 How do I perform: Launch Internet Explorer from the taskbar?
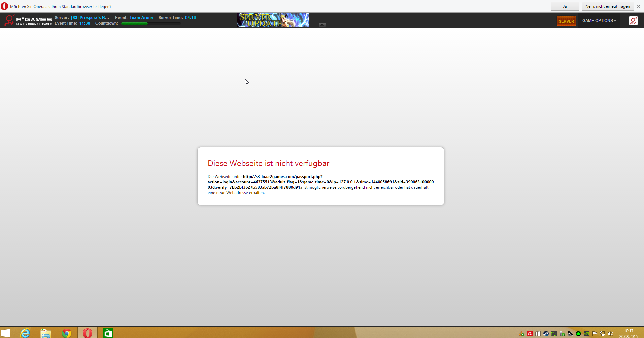pyautogui.click(x=25, y=333)
